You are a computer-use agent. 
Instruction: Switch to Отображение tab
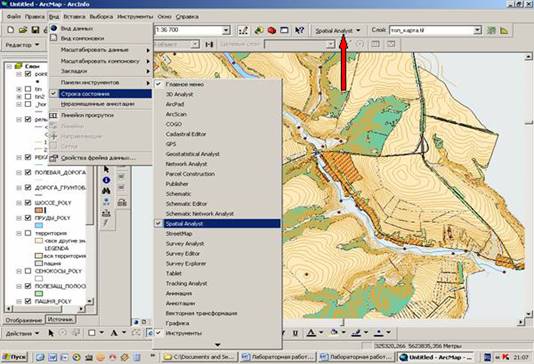(x=23, y=320)
